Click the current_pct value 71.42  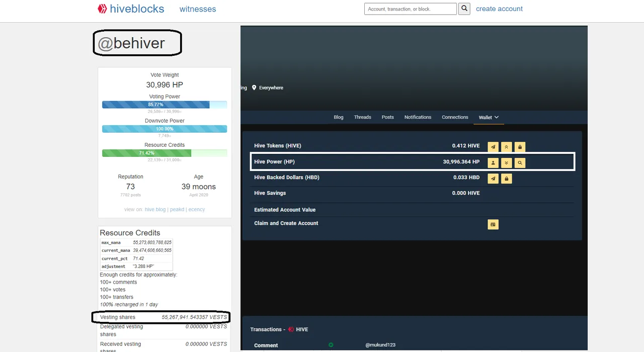click(138, 258)
